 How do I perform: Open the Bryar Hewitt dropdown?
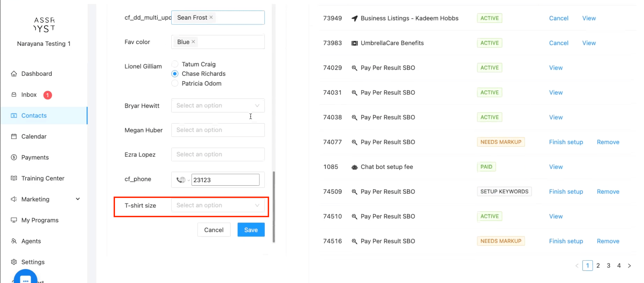[217, 105]
